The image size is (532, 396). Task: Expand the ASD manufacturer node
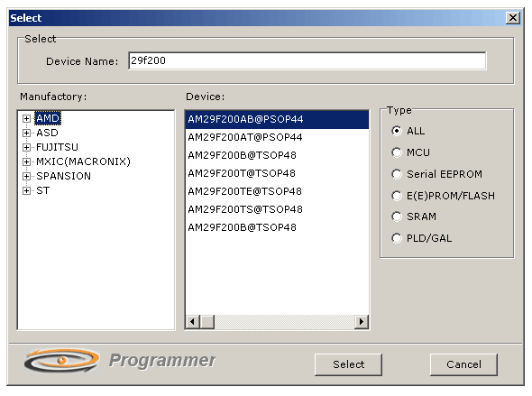point(26,133)
